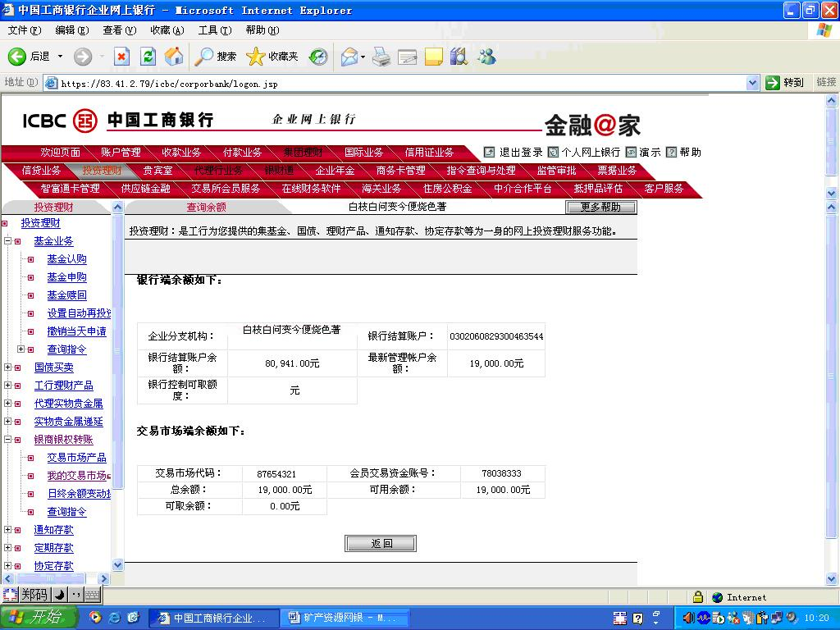Refresh the page using the toolbar icon
This screenshot has height=630, width=840.
(148, 57)
